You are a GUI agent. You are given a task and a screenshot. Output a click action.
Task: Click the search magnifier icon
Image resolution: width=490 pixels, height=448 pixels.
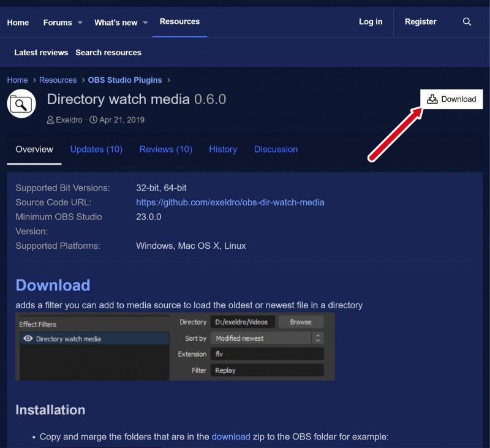[467, 21]
